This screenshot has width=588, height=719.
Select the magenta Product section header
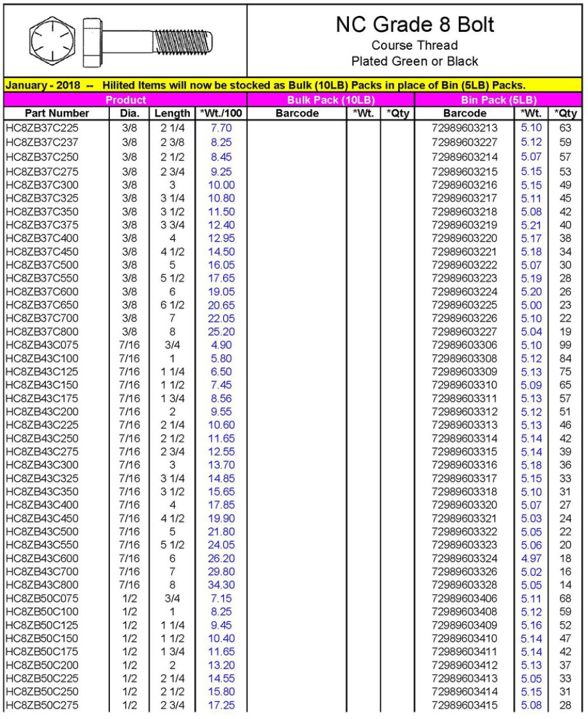point(125,100)
